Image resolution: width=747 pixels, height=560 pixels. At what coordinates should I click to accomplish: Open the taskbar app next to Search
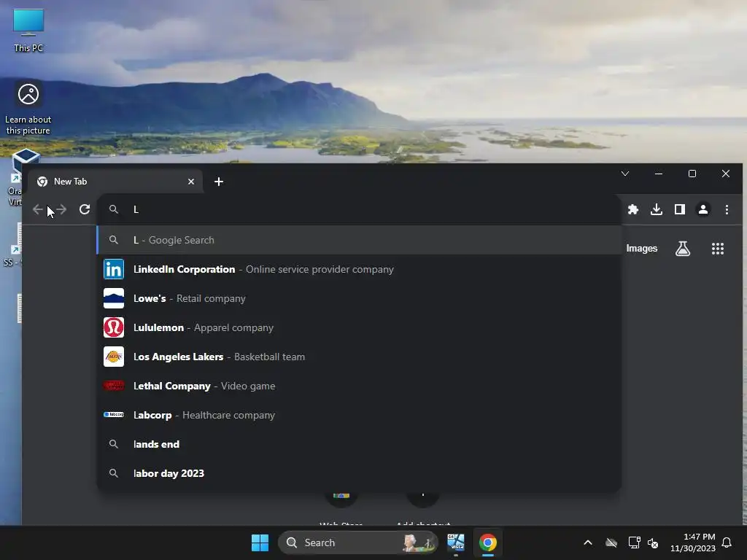[x=456, y=542]
